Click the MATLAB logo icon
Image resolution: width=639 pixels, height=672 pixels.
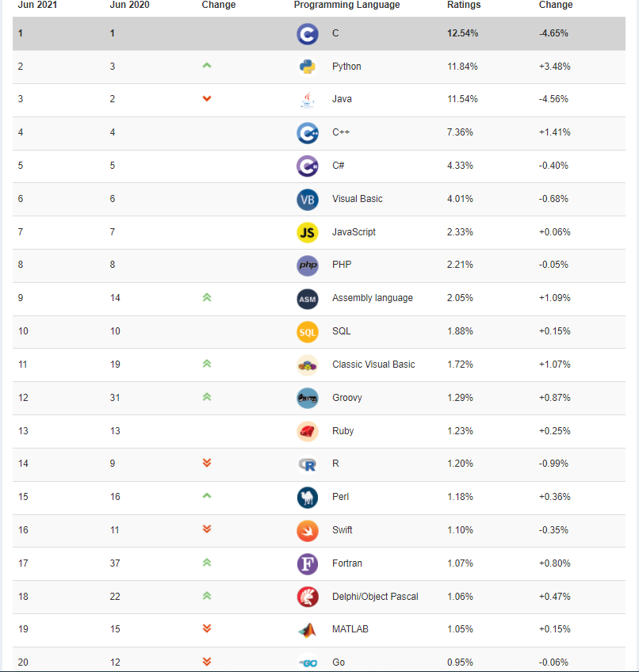pos(307,630)
